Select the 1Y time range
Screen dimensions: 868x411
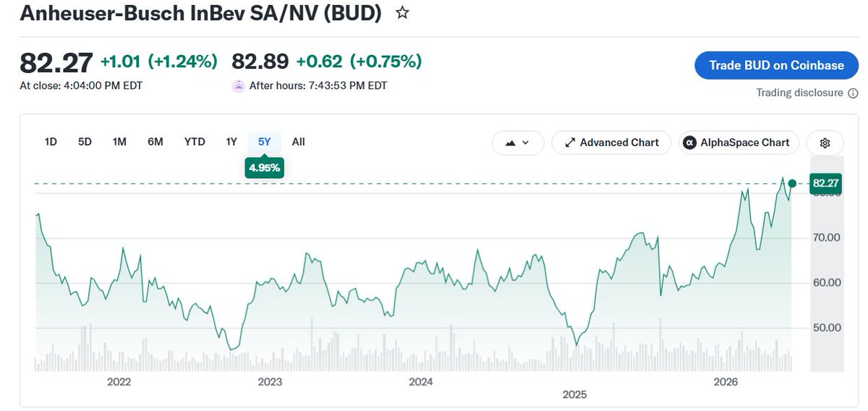[231, 142]
